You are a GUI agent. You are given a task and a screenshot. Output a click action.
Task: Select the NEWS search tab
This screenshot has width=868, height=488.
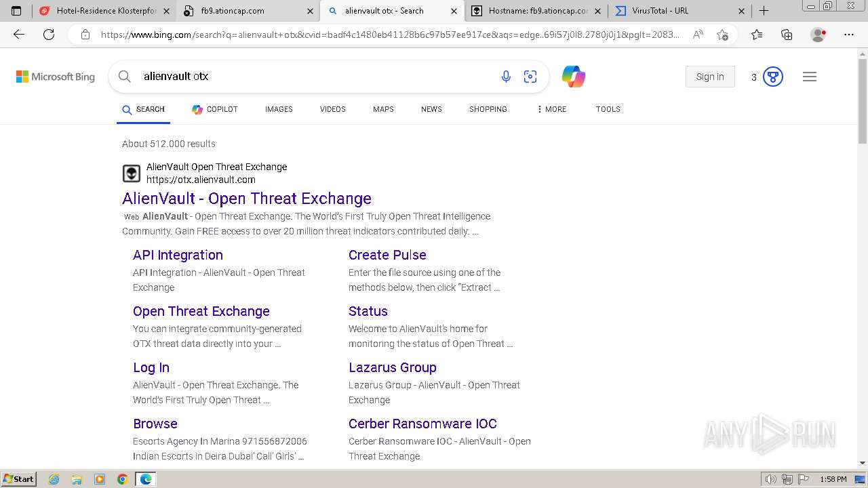click(431, 109)
